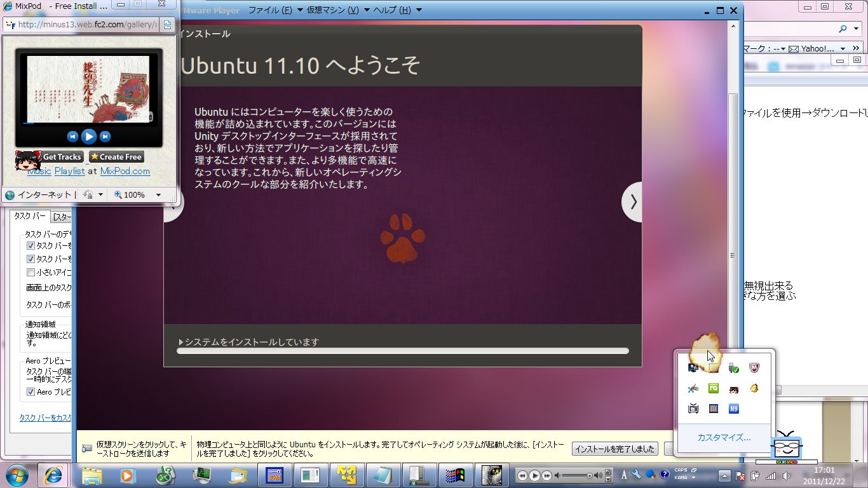The height and width of the screenshot is (488, 868).
Task: Open the MixPod.com link
Action: point(125,171)
